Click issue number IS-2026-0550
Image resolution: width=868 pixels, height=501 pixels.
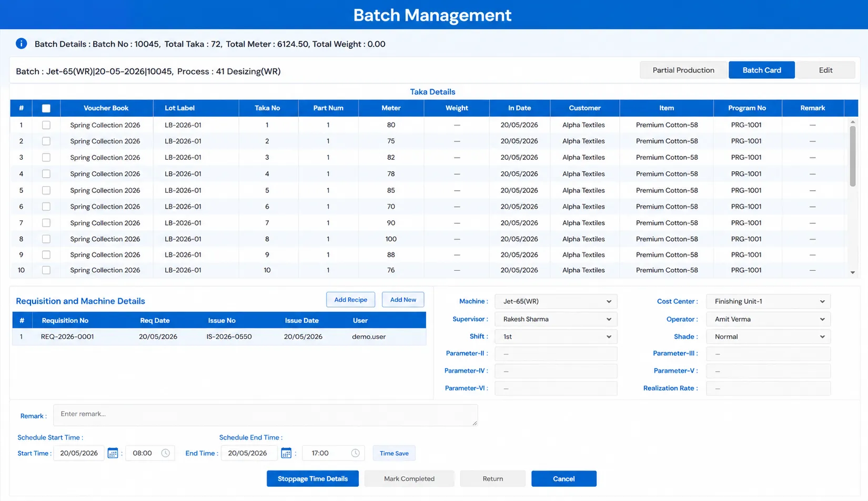tap(229, 336)
